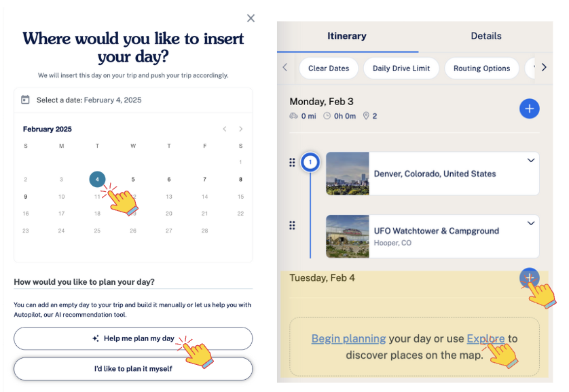This screenshot has height=392, width=569.
Task: Click the plus button for Tuesday, Feb 4
Action: coord(529,278)
